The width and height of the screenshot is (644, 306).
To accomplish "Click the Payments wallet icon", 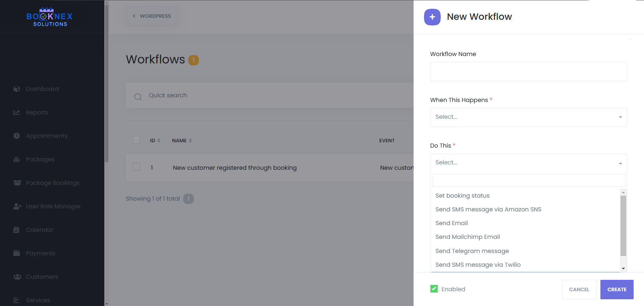I will coord(16,253).
